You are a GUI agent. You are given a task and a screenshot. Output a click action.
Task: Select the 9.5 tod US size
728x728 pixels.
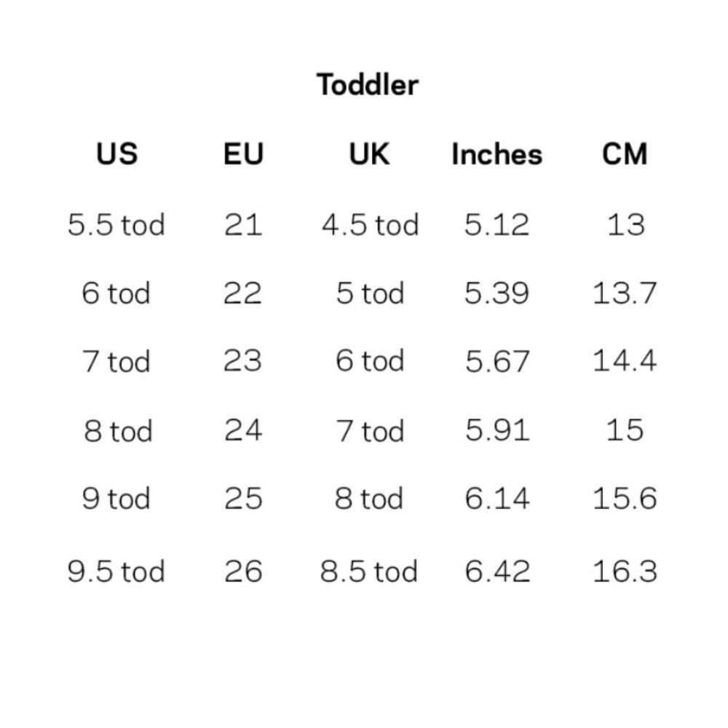[x=116, y=571]
